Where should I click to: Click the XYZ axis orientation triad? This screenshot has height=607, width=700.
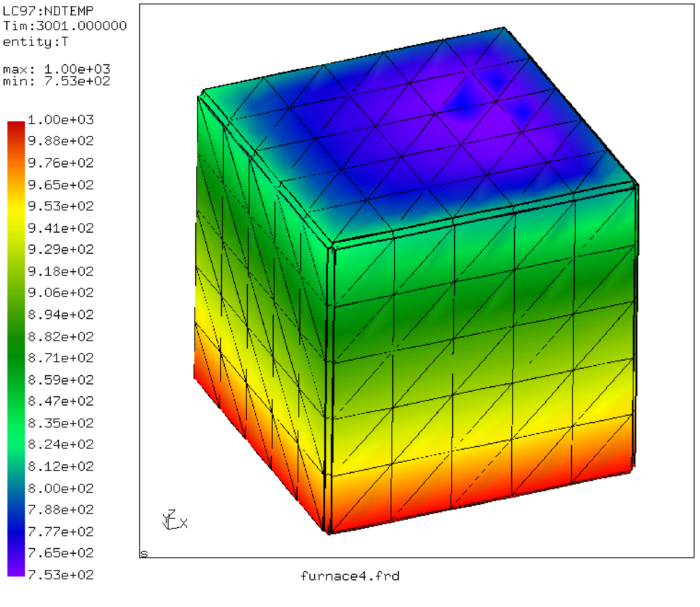[175, 519]
